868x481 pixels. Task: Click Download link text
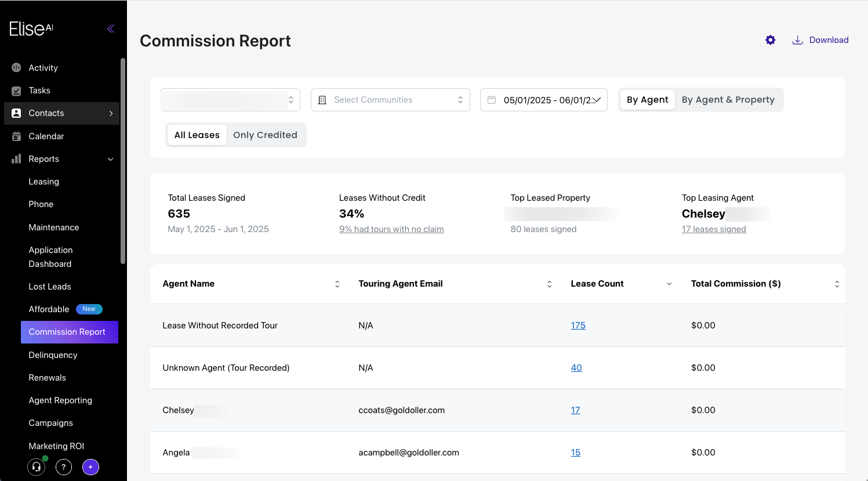(829, 40)
